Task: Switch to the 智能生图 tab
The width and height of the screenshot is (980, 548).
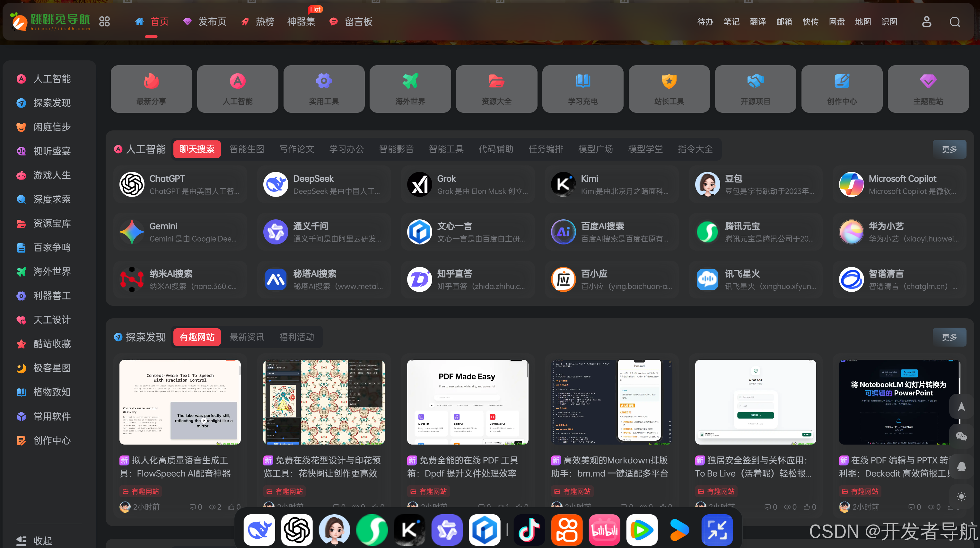Action: (247, 149)
